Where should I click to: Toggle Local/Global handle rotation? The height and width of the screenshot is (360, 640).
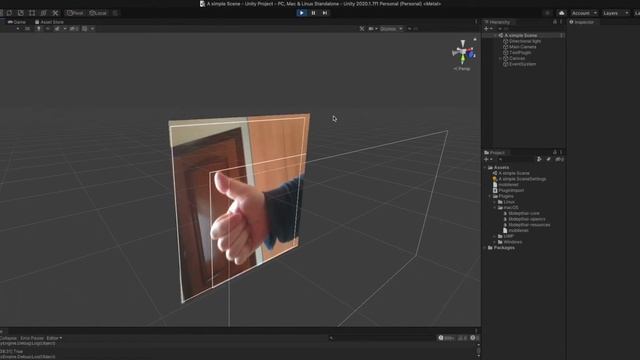[98, 13]
